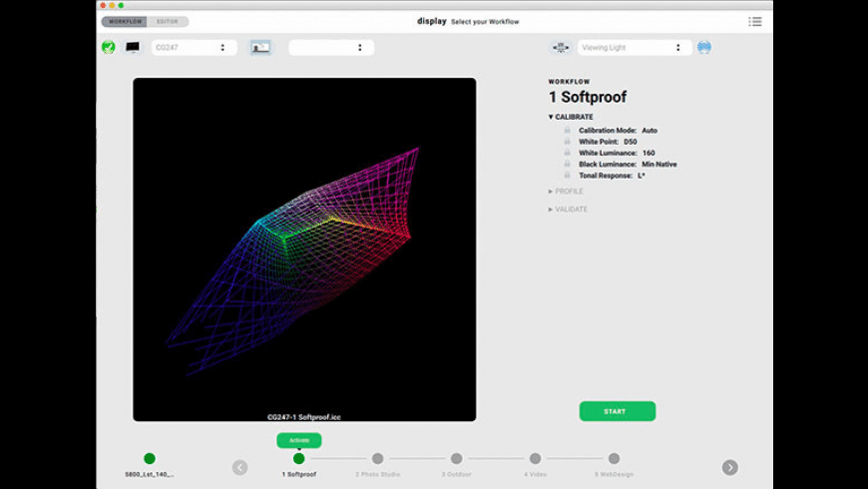
Task: Select the 1 Softproof workflow dot
Action: [x=299, y=458]
